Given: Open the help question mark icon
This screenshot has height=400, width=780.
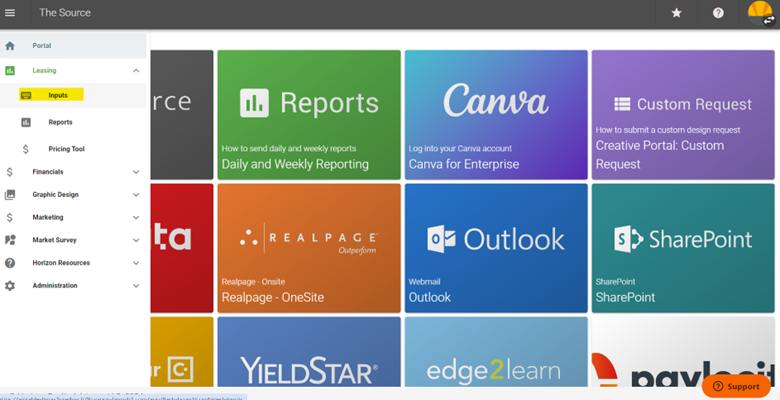Looking at the screenshot, I should tap(718, 13).
